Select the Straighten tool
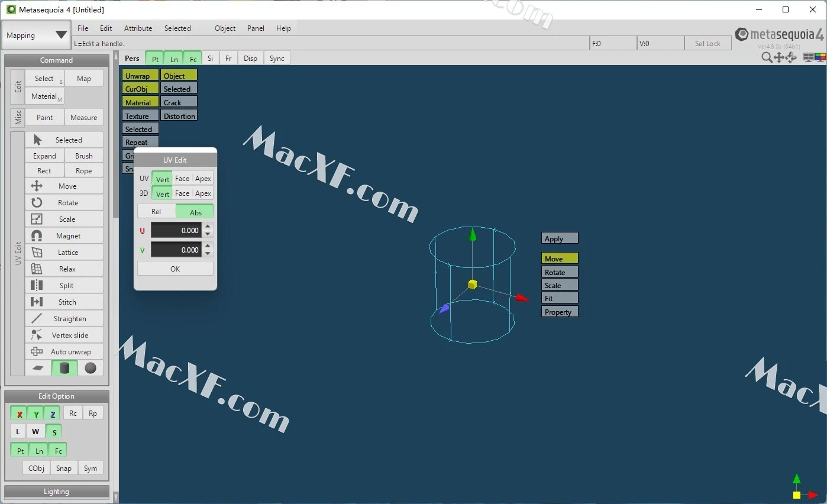Screen dimensions: 827x504 [64, 318]
